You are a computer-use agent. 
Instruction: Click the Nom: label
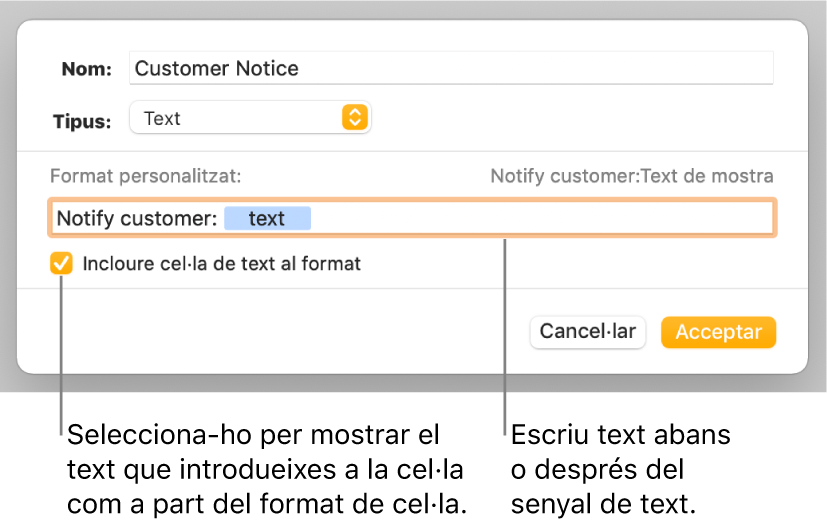point(86,69)
